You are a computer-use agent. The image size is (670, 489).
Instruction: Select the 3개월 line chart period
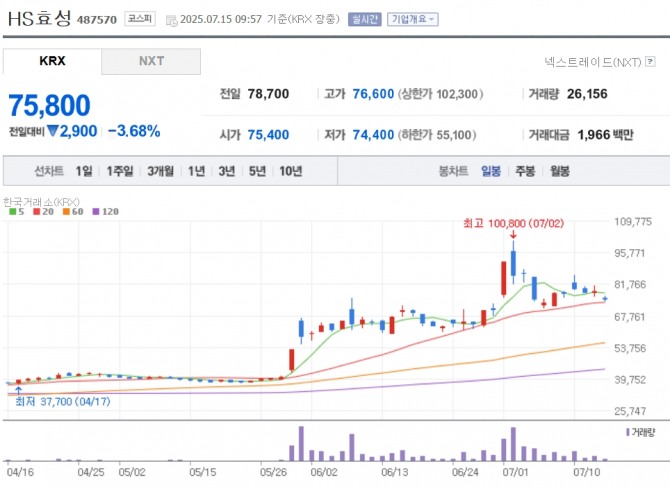(x=161, y=171)
